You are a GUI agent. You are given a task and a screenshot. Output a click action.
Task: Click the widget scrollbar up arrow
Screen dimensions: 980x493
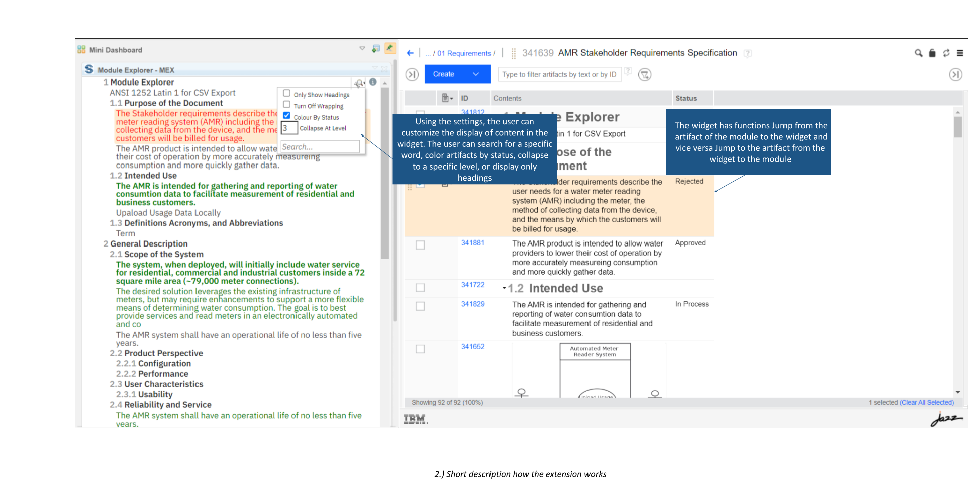point(385,83)
